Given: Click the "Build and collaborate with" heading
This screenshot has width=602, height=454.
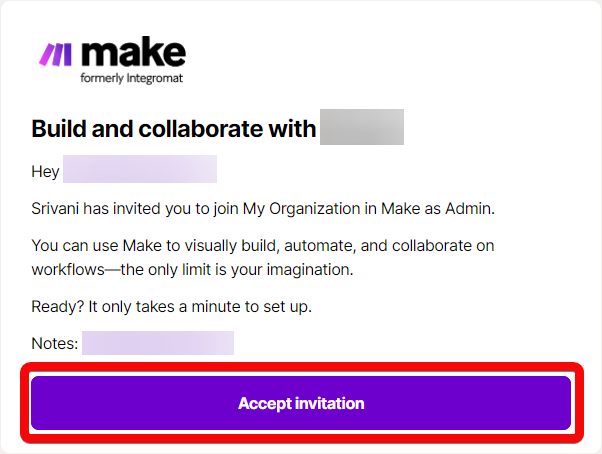Looking at the screenshot, I should [x=173, y=129].
